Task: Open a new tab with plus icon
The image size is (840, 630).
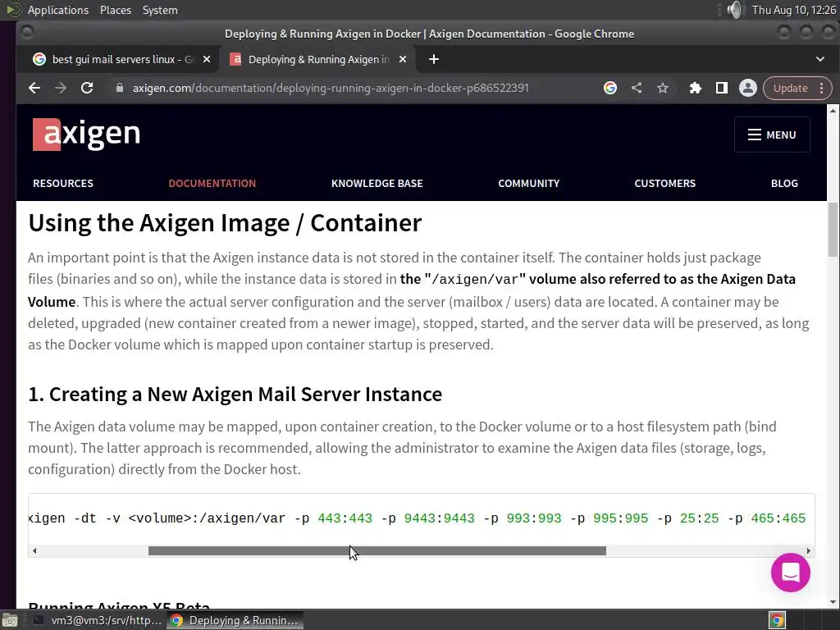Action: (434, 59)
